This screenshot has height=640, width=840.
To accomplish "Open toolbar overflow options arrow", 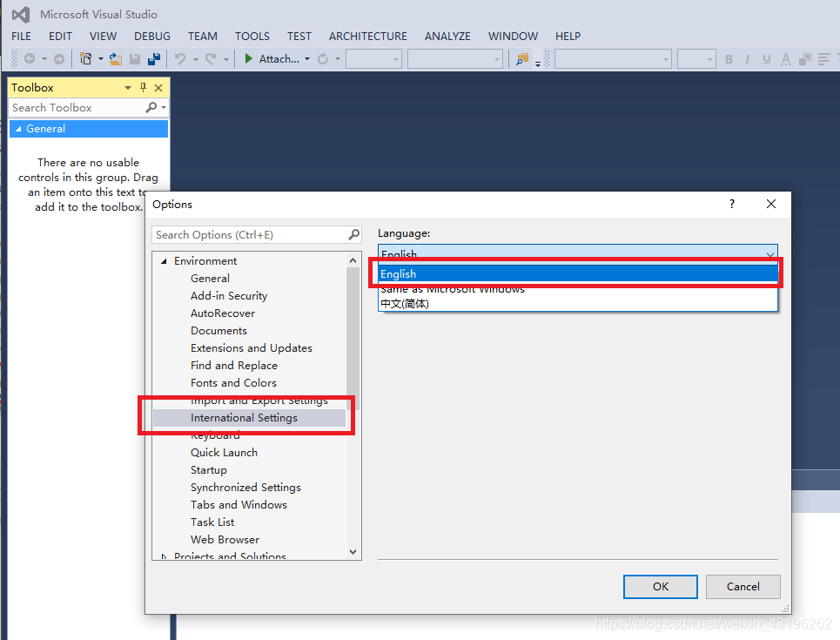I will [538, 64].
